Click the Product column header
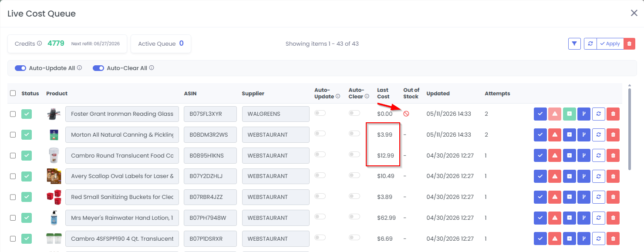This screenshot has width=644, height=252. 57,94
